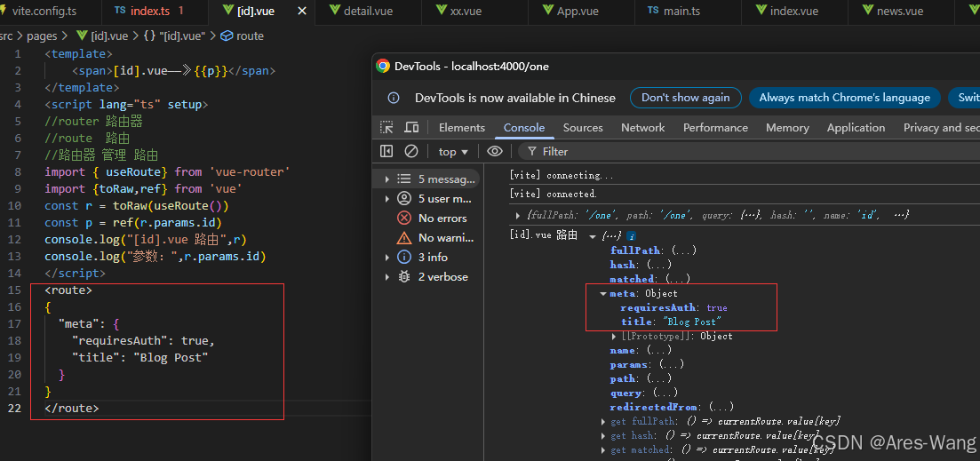Switch to the Performance tab
The height and width of the screenshot is (461, 980).
click(715, 127)
